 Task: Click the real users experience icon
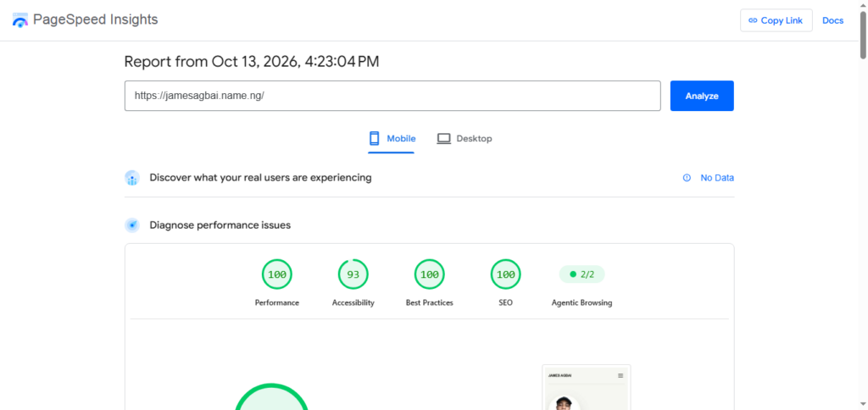point(131,178)
